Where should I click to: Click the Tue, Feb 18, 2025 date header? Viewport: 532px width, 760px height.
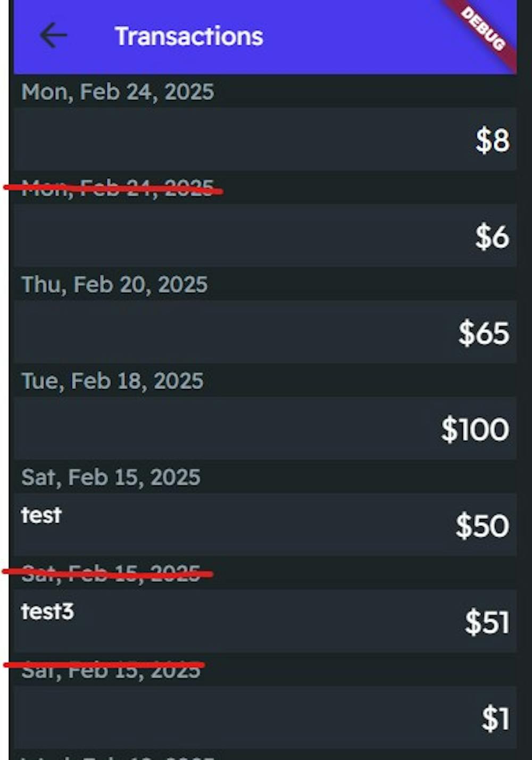[112, 381]
